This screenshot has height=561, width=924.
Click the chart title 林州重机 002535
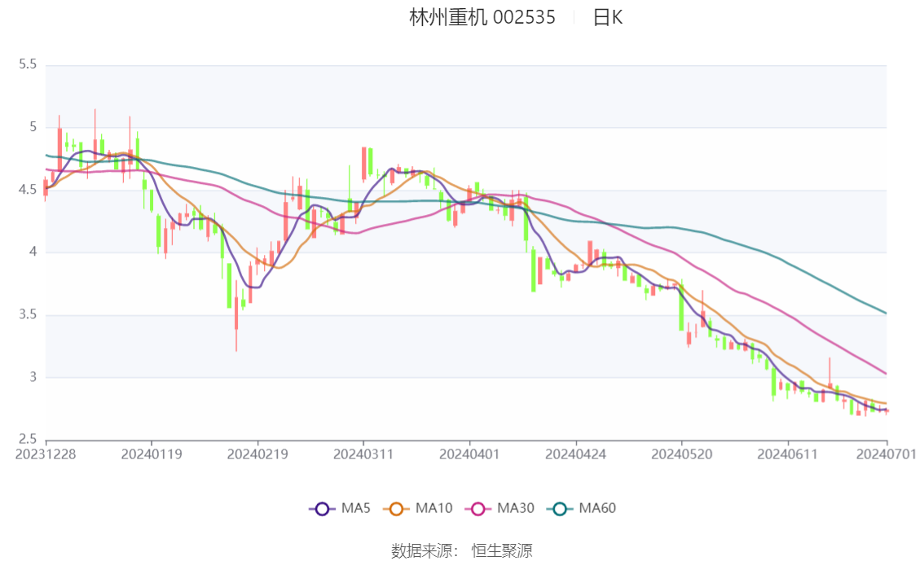point(482,18)
